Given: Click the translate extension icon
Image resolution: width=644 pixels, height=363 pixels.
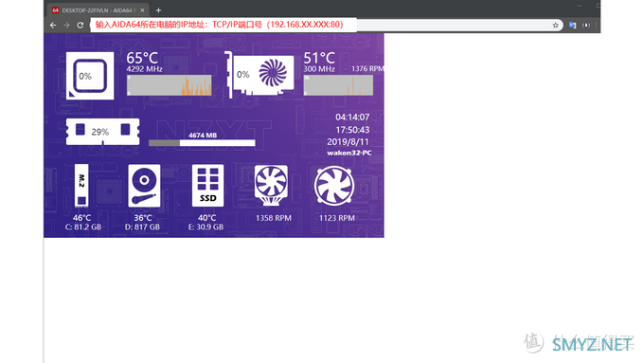Looking at the screenshot, I should 573,25.
